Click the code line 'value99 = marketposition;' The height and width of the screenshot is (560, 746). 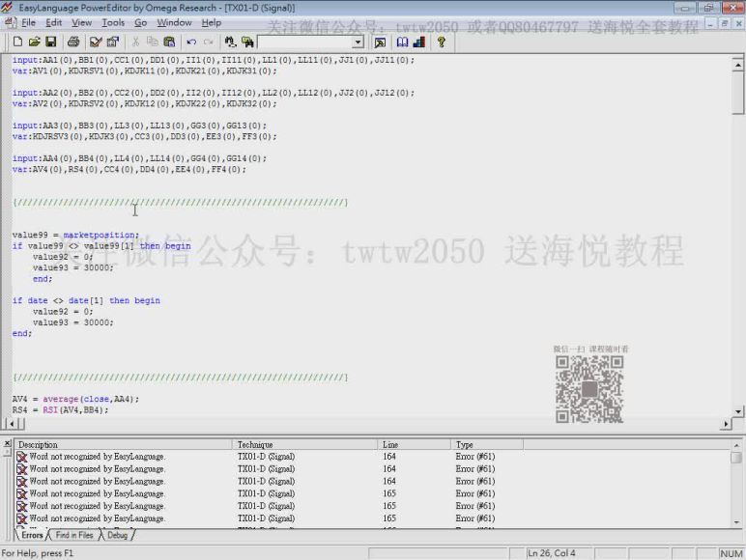(x=75, y=235)
